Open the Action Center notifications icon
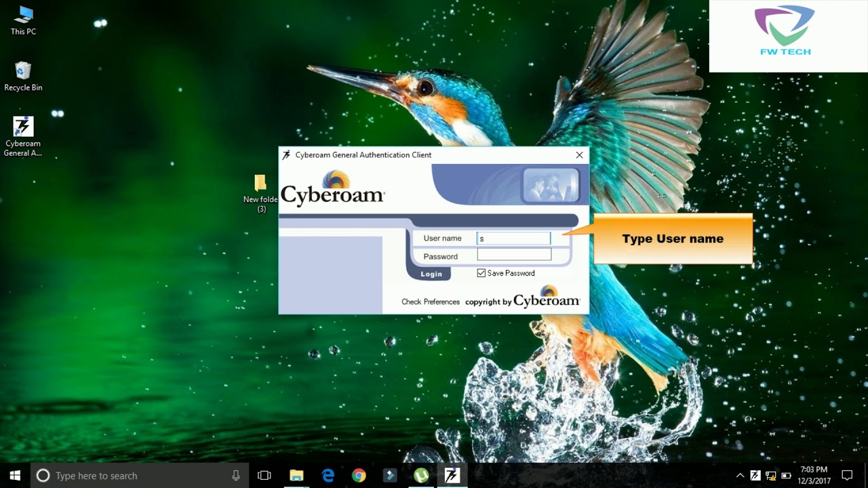 click(847, 475)
